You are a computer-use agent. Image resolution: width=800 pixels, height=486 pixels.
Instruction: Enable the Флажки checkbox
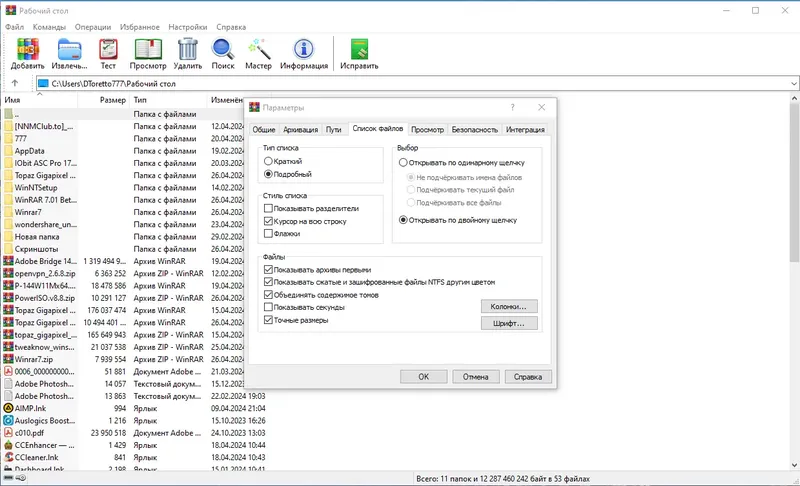[268, 234]
